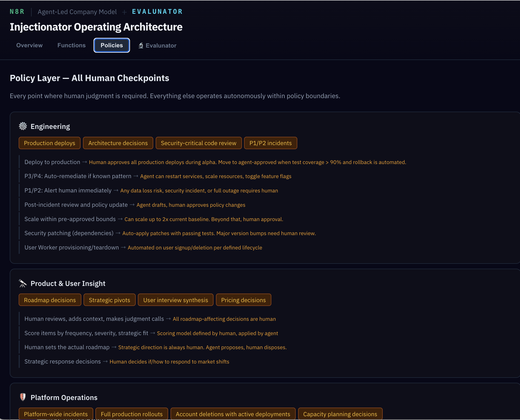The height and width of the screenshot is (420, 520).
Task: Click the Capacity planning decisions tag
Action: [x=340, y=414]
